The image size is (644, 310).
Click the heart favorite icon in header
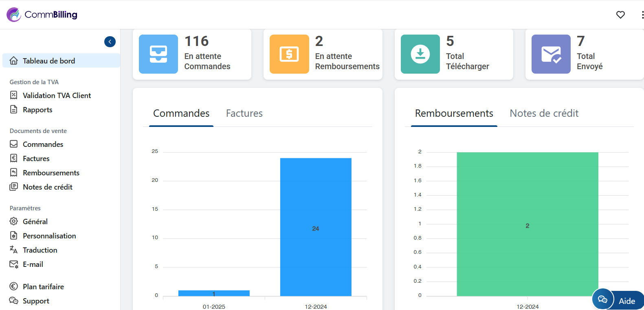620,15
